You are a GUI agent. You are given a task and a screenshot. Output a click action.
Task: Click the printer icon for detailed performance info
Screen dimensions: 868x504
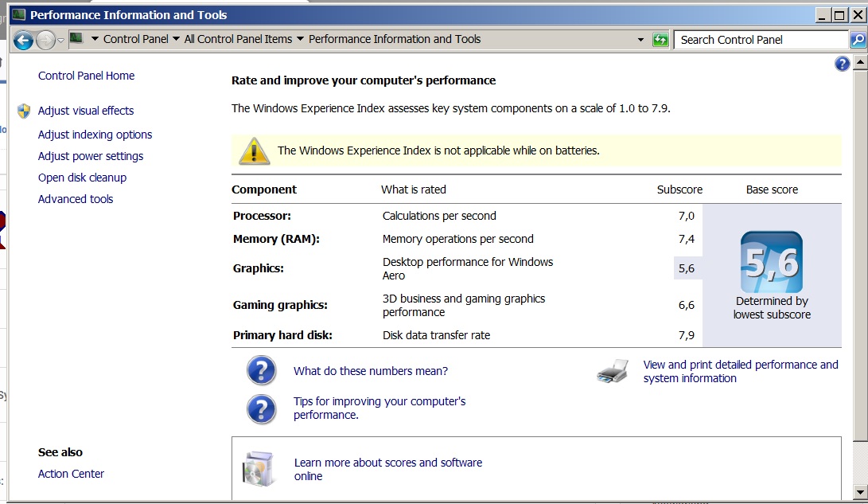[613, 372]
